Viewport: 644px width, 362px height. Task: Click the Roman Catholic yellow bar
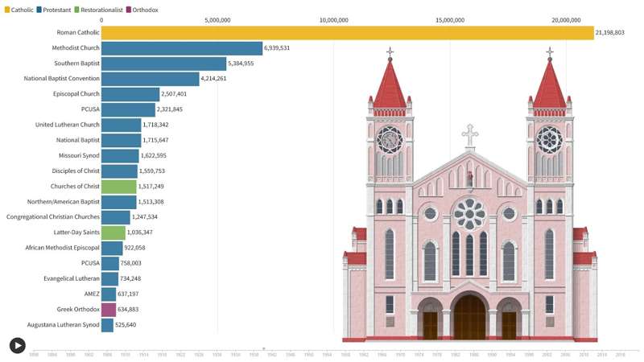(x=346, y=33)
